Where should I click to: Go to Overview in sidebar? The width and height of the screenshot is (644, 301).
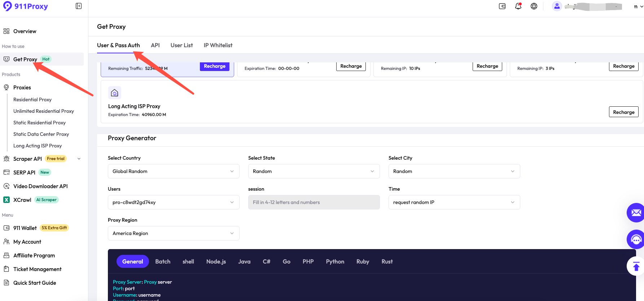tap(25, 31)
